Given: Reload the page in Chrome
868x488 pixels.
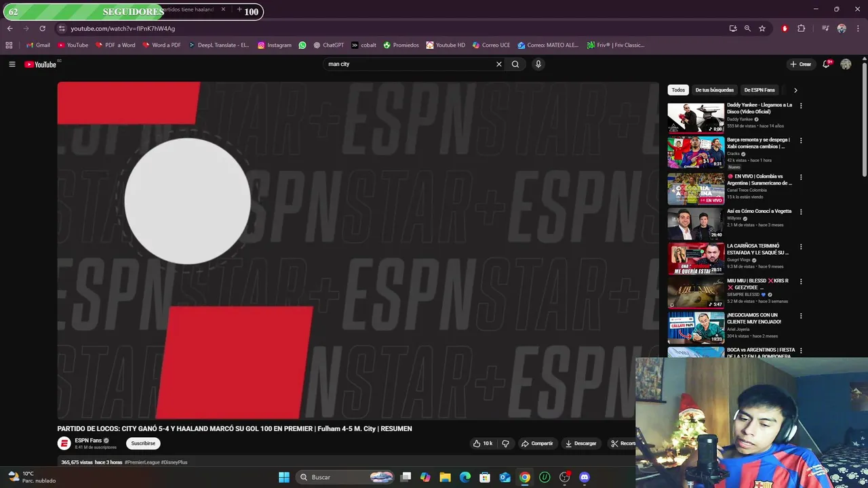Looking at the screenshot, I should [x=42, y=28].
